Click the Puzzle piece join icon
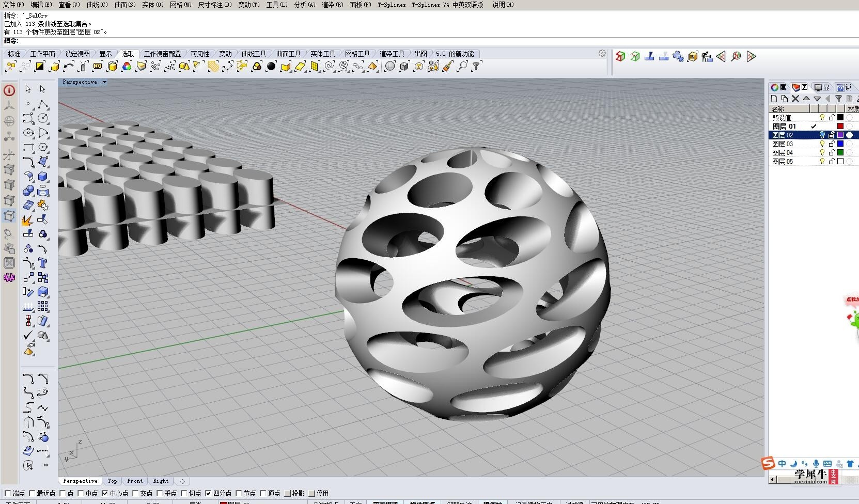Image resolution: width=859 pixels, height=504 pixels. [x=43, y=206]
